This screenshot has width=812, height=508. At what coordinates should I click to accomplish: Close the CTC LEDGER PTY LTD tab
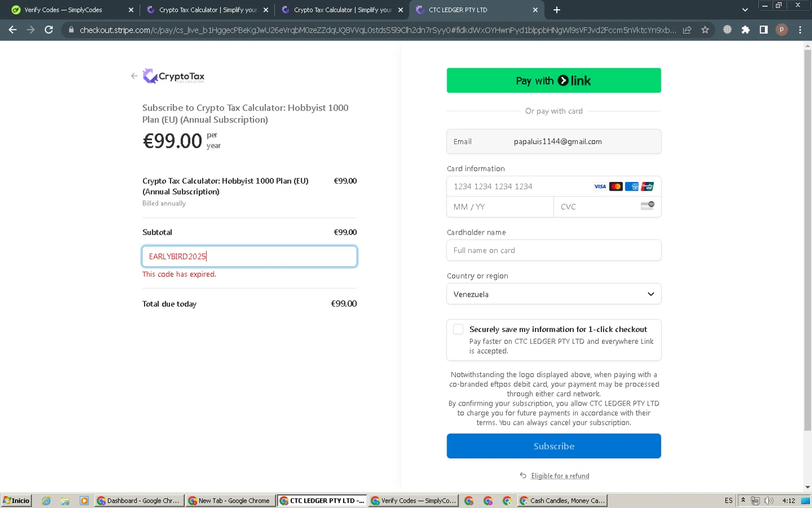coord(535,10)
